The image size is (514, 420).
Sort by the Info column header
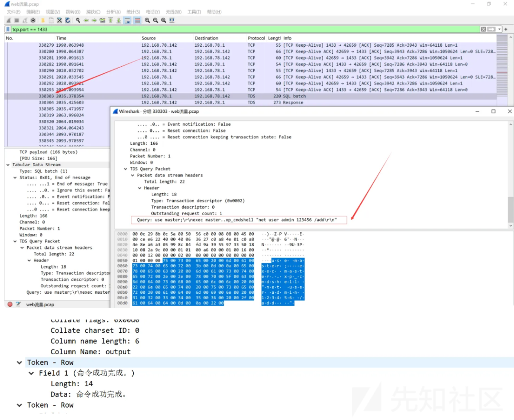389,39
